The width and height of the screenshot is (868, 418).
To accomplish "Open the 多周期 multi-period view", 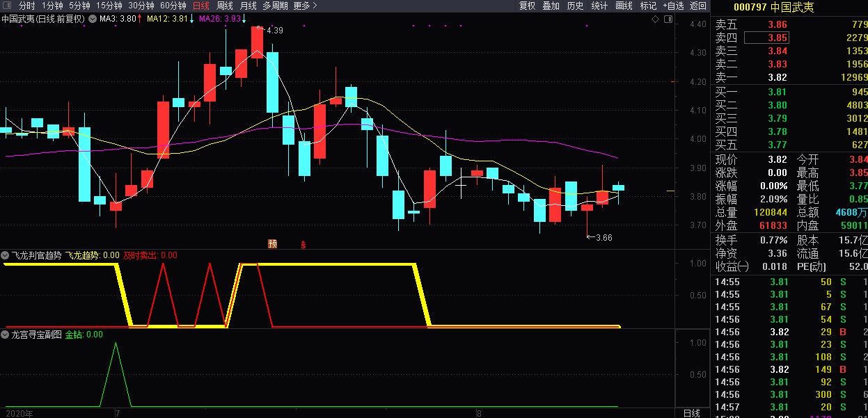I will (x=275, y=6).
